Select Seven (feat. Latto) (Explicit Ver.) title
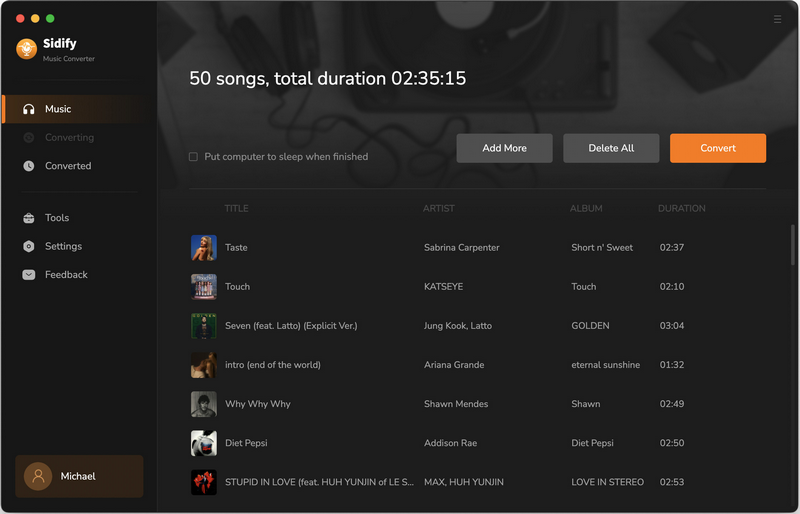Screen dimensions: 800x514 tap(291, 326)
